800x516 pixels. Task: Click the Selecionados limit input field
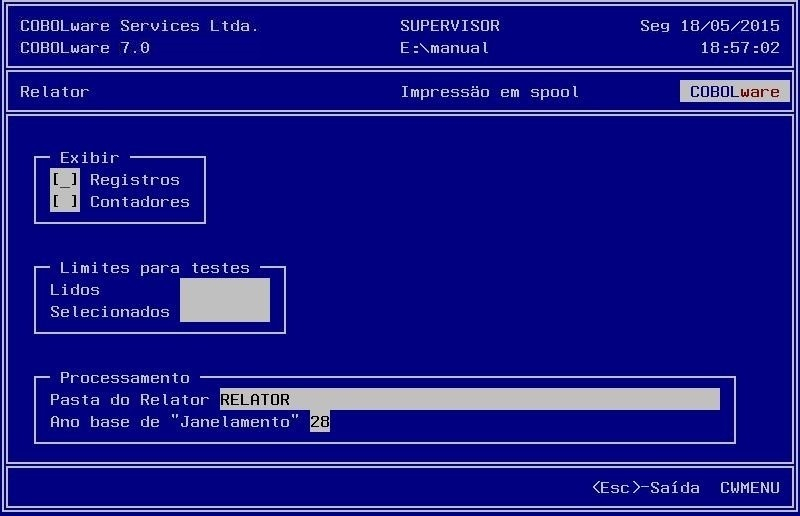225,311
